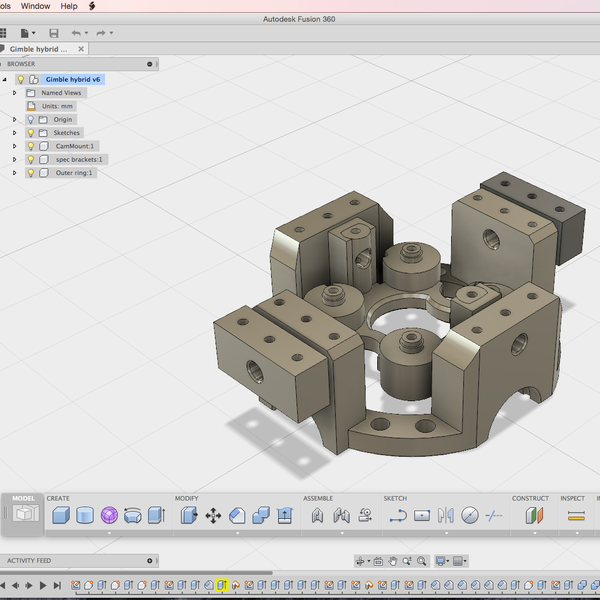The height and width of the screenshot is (600, 600).
Task: Activate the Move tool in Modify
Action: 213,516
